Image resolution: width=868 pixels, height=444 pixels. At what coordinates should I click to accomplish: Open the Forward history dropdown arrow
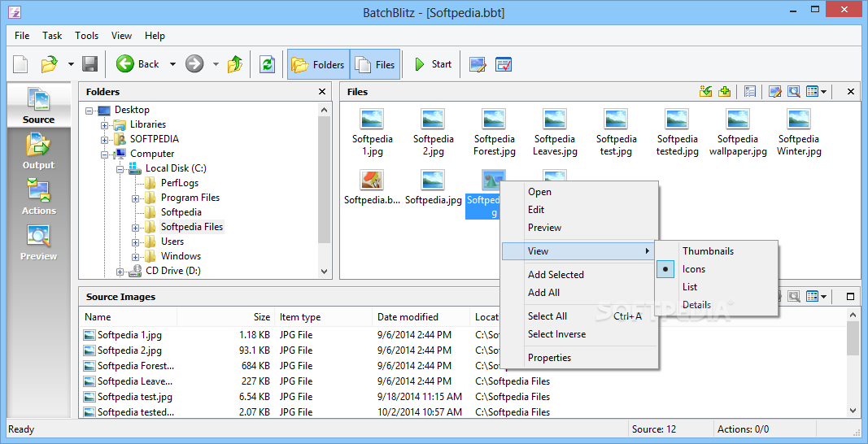[x=216, y=64]
